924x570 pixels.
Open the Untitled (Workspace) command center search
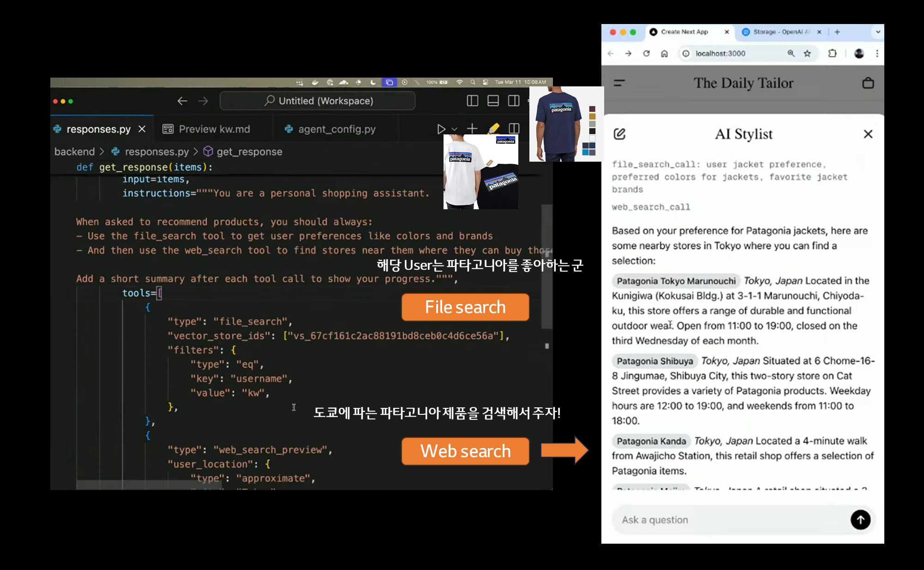click(318, 101)
